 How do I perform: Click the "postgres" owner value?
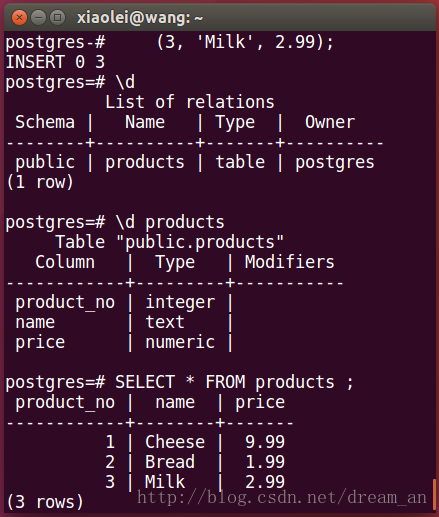(x=335, y=163)
